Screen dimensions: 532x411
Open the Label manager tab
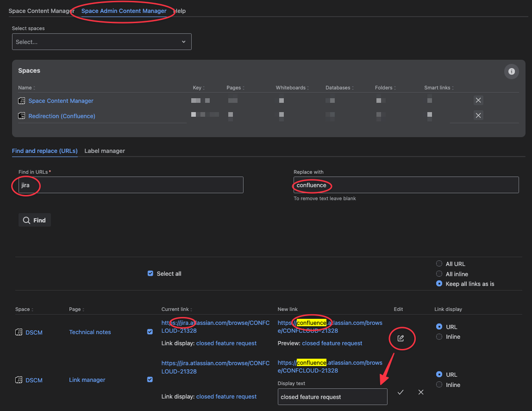click(x=104, y=151)
